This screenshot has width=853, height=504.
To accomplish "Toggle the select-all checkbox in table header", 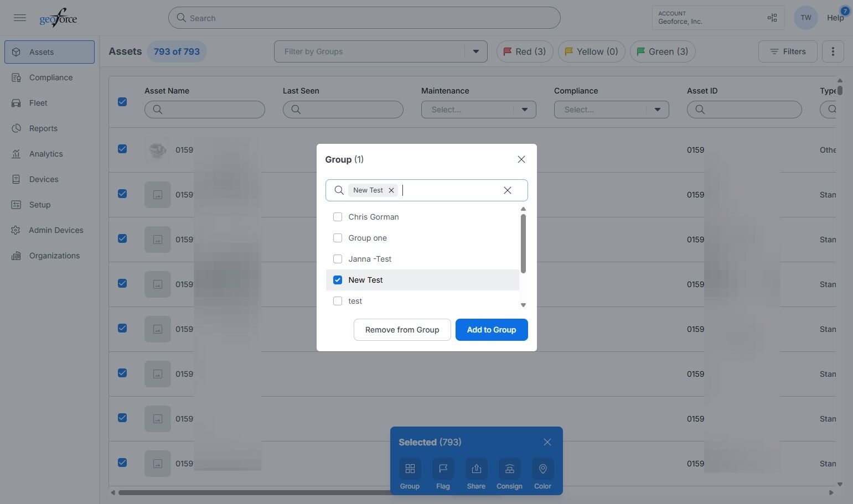I will coord(122,102).
